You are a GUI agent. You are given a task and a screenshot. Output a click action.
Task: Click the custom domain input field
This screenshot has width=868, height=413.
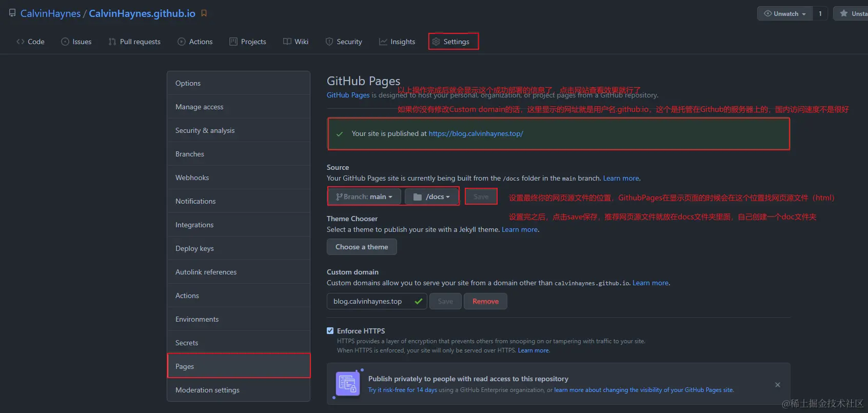(x=377, y=301)
